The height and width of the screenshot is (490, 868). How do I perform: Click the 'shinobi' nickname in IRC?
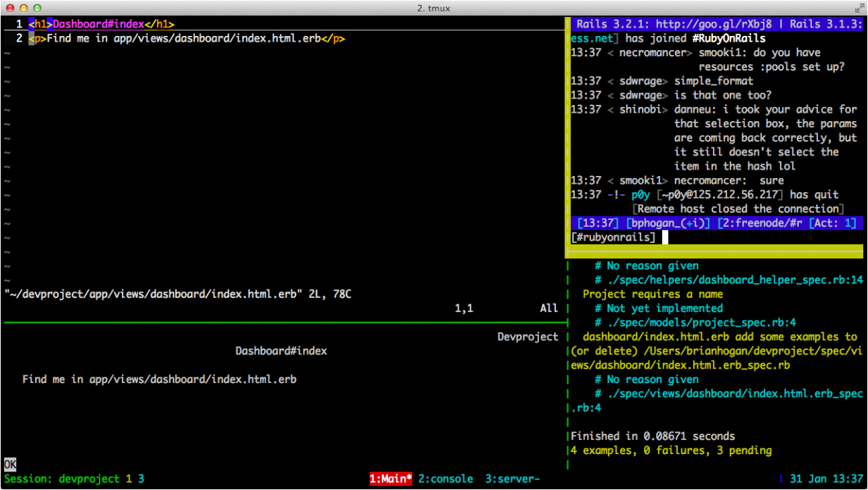pyautogui.click(x=640, y=109)
